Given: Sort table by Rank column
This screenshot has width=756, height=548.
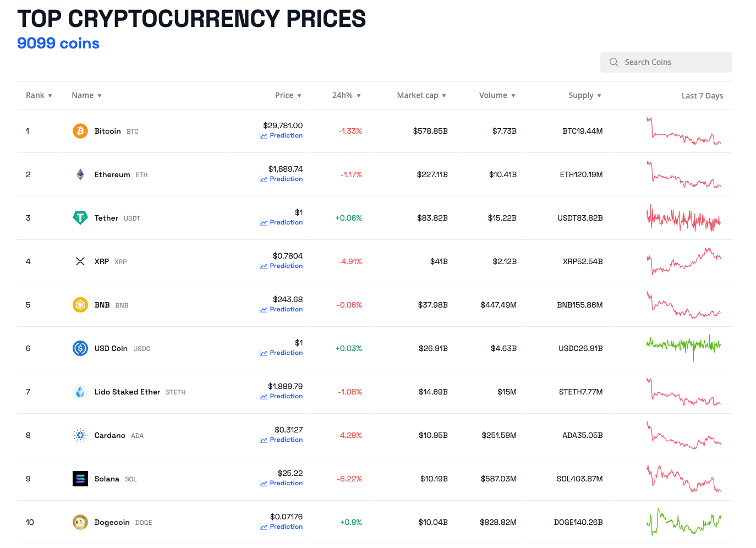Looking at the screenshot, I should coord(39,95).
